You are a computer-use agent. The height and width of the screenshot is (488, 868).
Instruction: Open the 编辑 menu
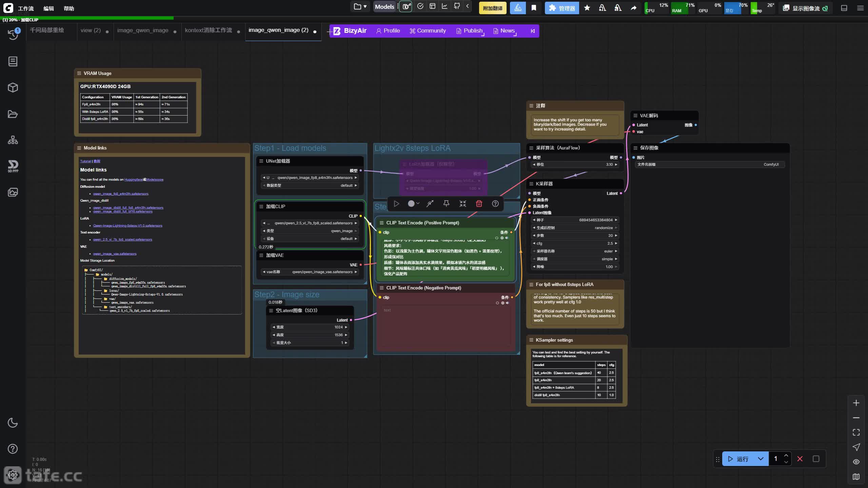[x=48, y=8]
